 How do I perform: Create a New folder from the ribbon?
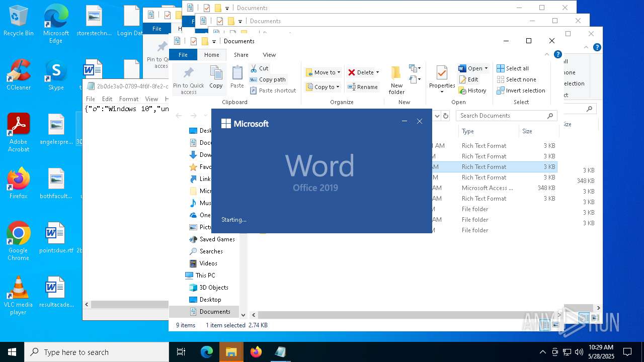pos(396,80)
